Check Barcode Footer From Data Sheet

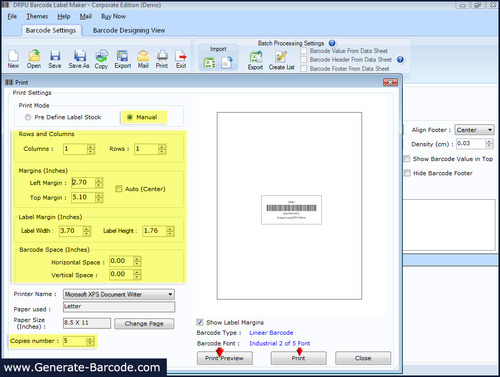coord(304,68)
